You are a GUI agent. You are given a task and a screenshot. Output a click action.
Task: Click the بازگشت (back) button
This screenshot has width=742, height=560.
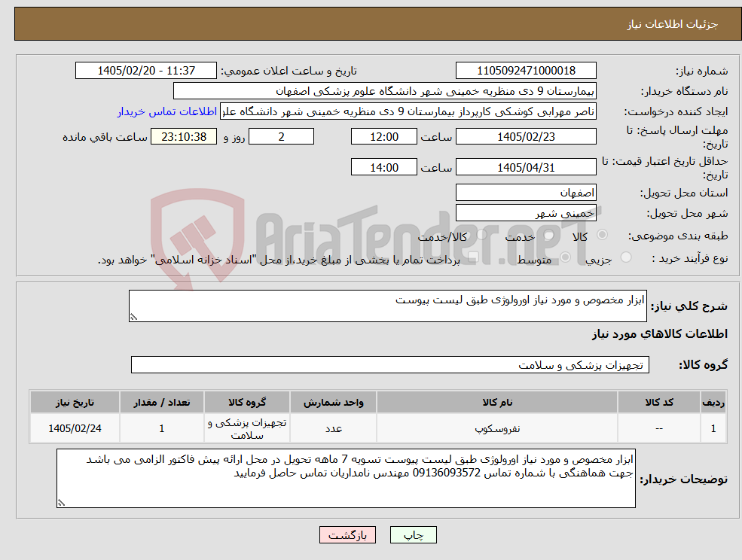347,535
